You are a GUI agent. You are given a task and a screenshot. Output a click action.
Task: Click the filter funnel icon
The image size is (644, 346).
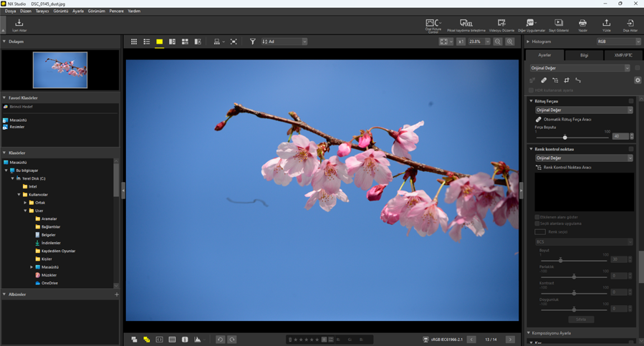252,42
